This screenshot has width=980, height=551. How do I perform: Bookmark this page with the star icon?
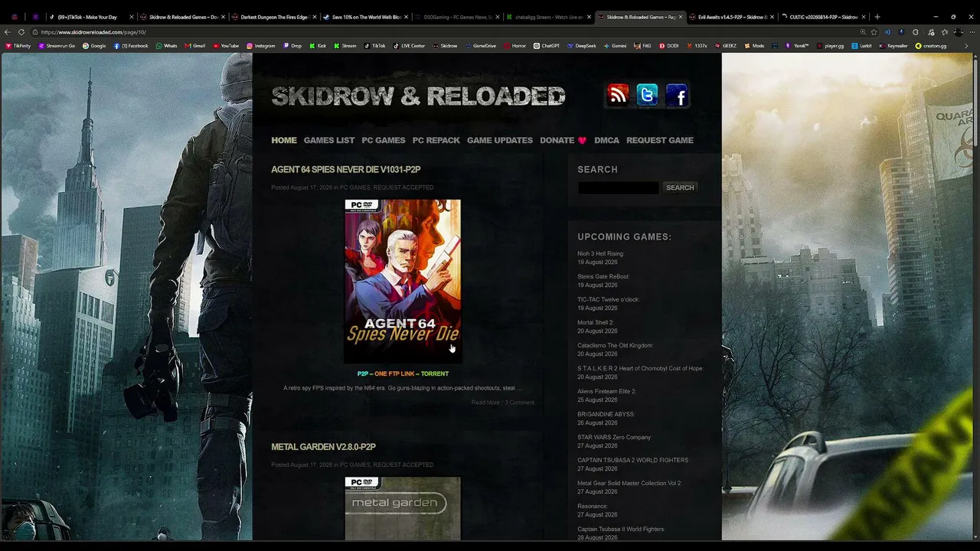(x=874, y=32)
